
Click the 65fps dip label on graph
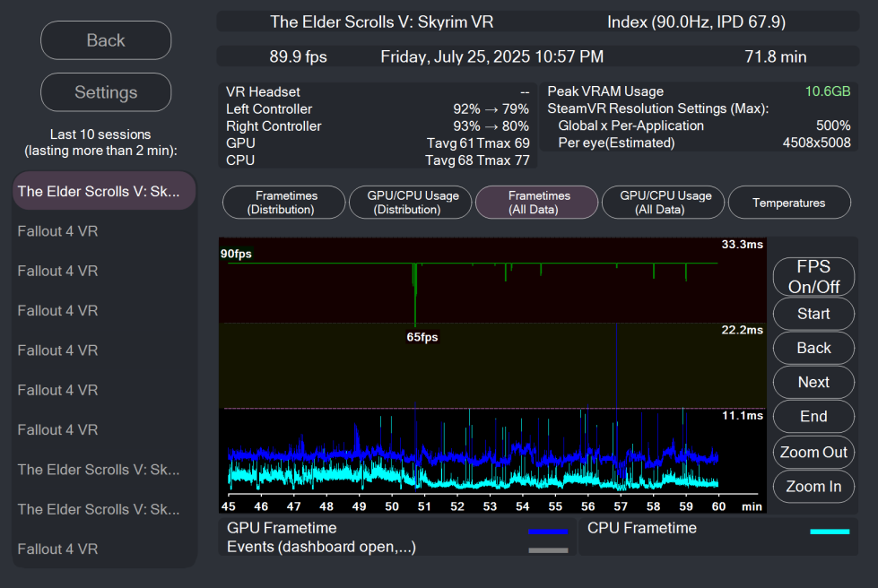422,337
